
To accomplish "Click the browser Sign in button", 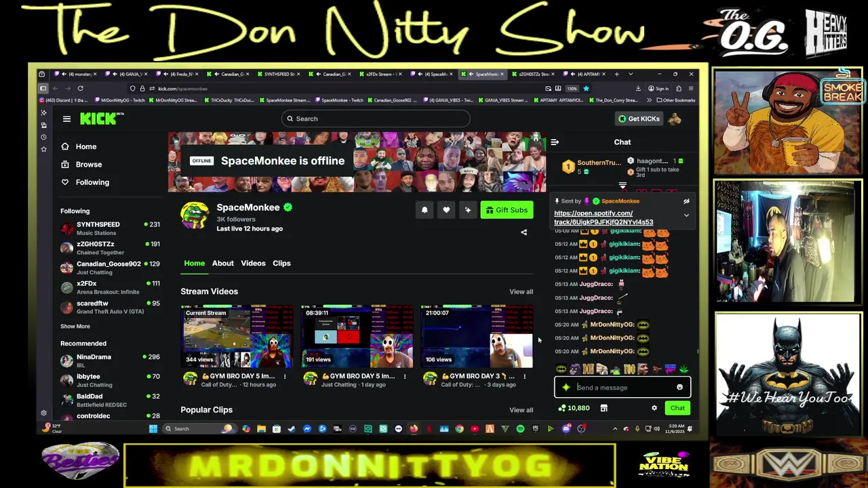I will click(x=658, y=88).
